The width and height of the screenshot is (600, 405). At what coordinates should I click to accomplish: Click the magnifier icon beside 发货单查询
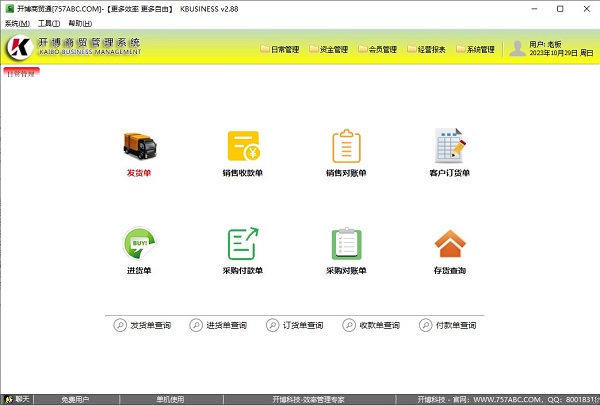coord(120,325)
